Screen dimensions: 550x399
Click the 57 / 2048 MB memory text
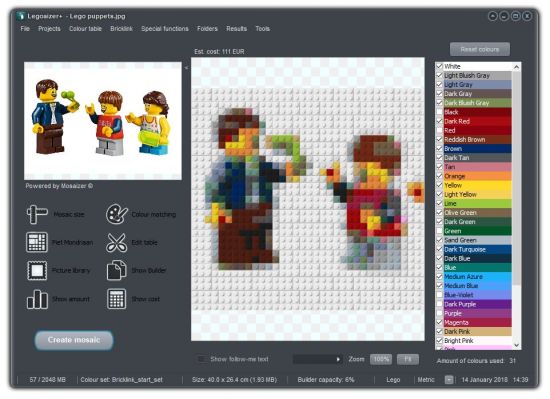[x=47, y=380]
